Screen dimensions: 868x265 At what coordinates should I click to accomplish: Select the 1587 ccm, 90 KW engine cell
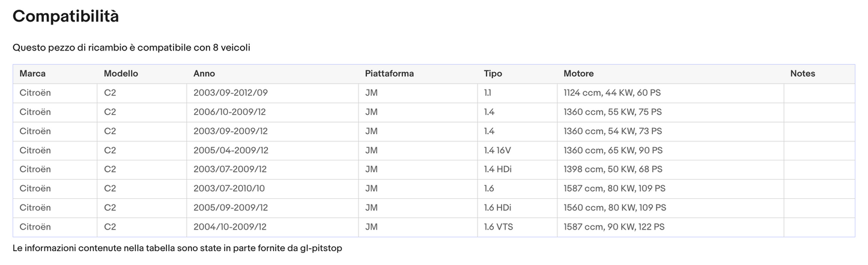click(614, 227)
